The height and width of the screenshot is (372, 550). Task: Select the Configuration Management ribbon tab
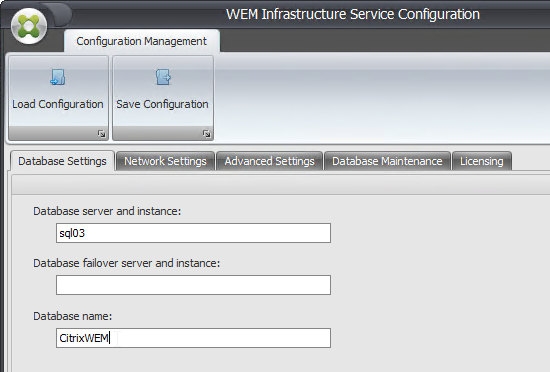click(142, 41)
